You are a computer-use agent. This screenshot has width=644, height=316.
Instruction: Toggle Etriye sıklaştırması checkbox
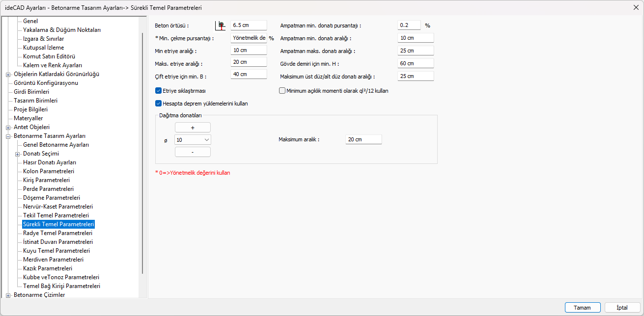(158, 90)
